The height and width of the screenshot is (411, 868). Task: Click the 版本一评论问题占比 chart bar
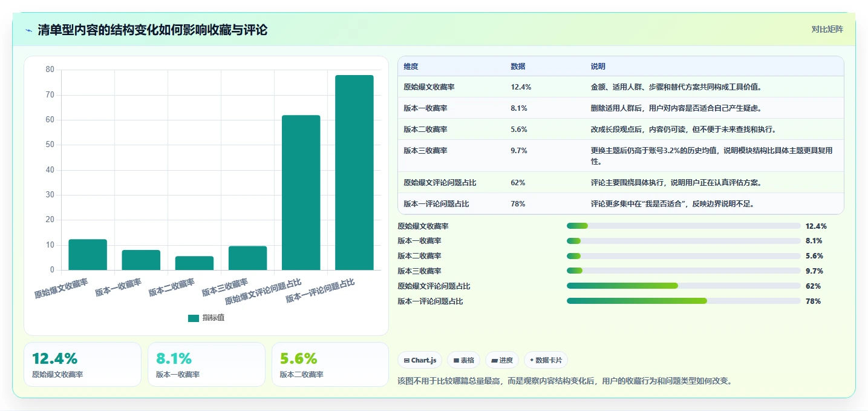click(x=354, y=173)
